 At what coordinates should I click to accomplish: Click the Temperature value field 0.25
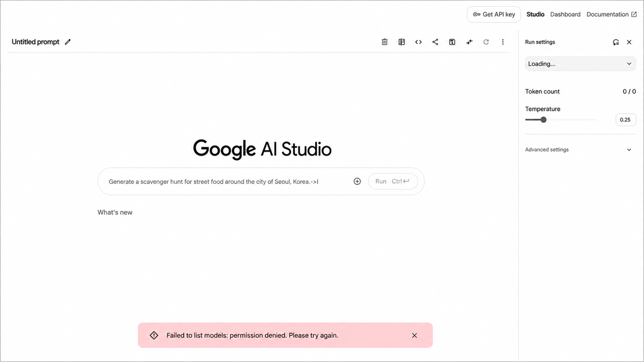click(625, 120)
